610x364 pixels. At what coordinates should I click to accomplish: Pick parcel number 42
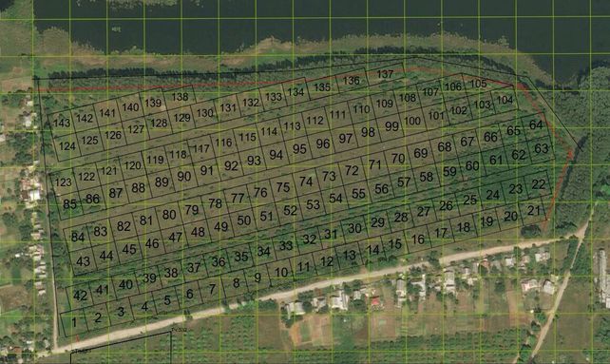point(80,296)
